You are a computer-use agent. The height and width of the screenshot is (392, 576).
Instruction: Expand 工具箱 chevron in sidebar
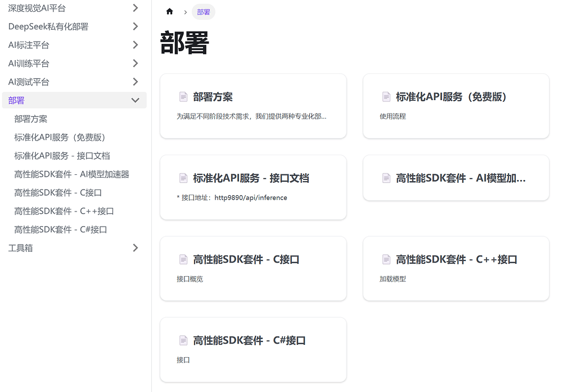coord(135,248)
